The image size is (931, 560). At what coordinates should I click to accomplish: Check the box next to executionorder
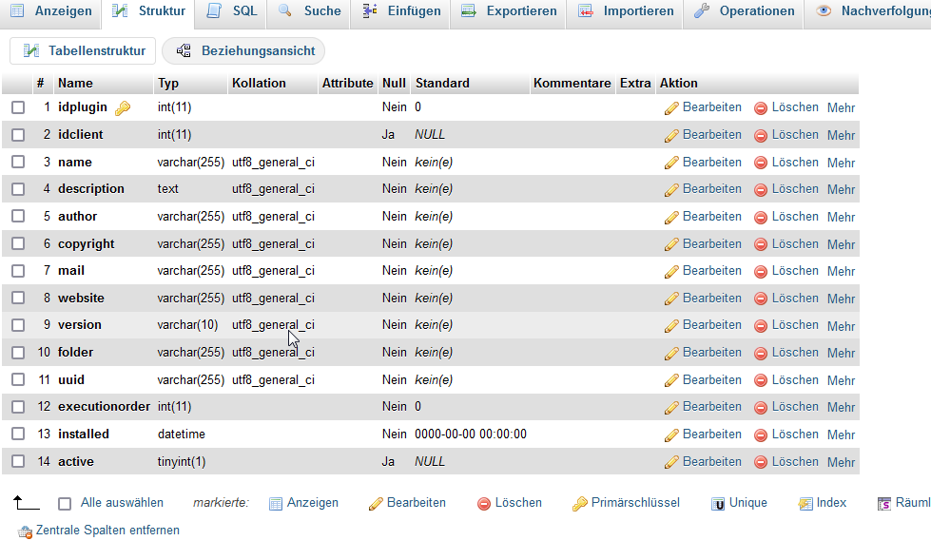(x=18, y=407)
